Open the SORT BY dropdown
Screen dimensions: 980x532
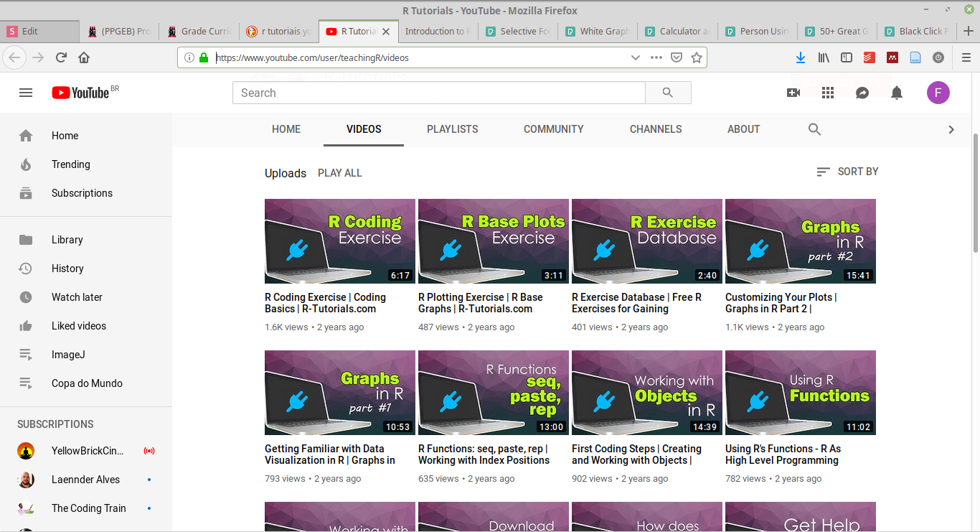[x=848, y=172]
